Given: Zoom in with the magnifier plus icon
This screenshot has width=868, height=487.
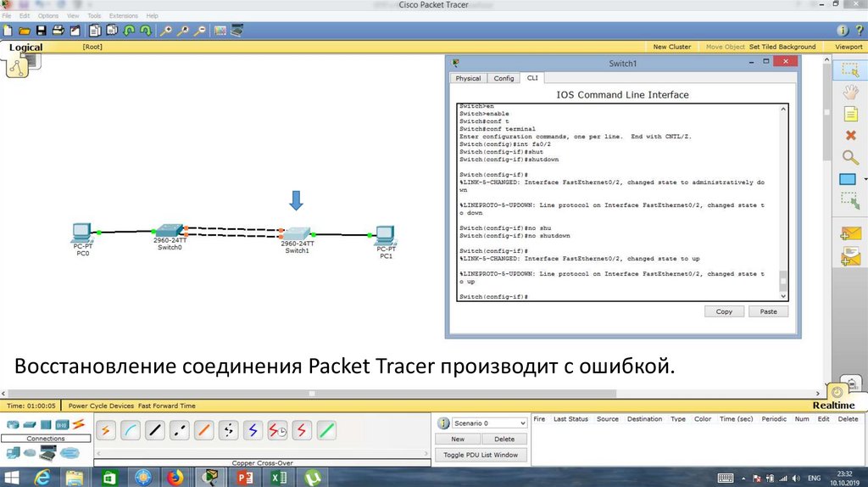Looking at the screenshot, I should tap(165, 31).
